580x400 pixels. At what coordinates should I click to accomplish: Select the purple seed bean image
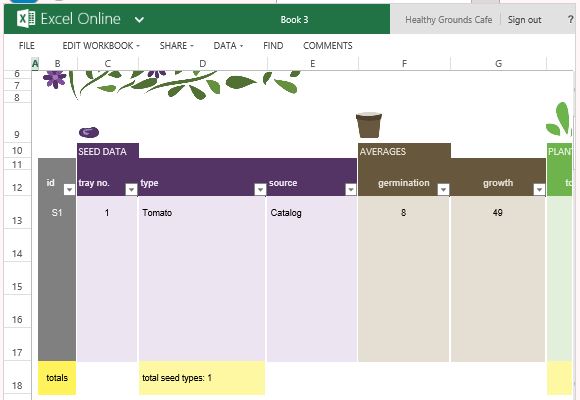89,132
